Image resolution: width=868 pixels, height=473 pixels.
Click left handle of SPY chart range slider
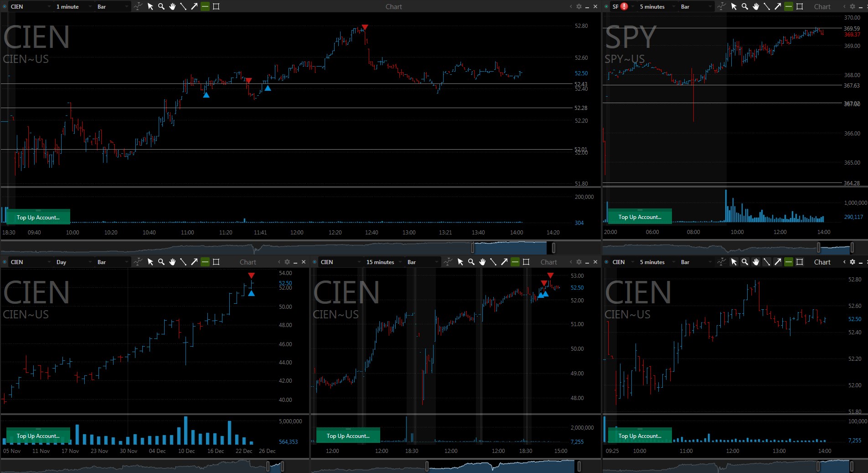(x=818, y=248)
